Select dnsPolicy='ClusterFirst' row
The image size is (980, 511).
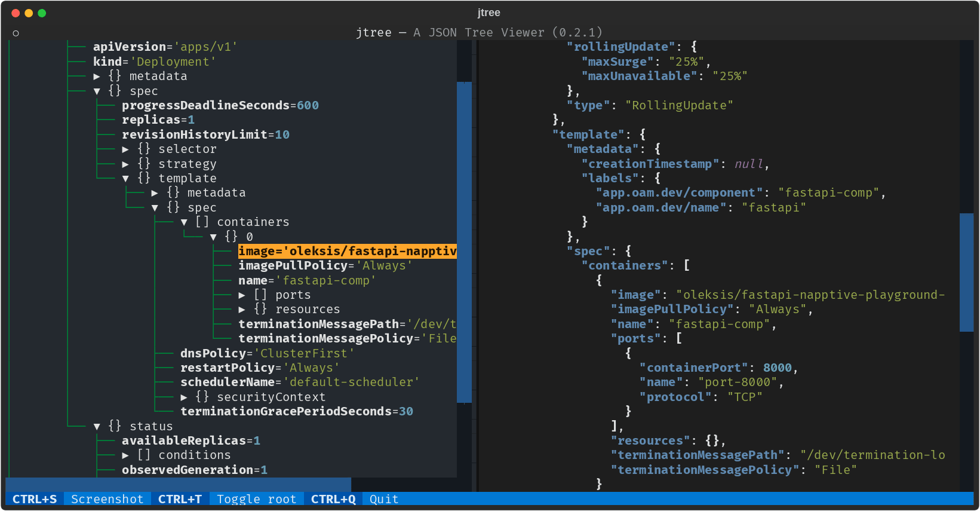point(268,354)
